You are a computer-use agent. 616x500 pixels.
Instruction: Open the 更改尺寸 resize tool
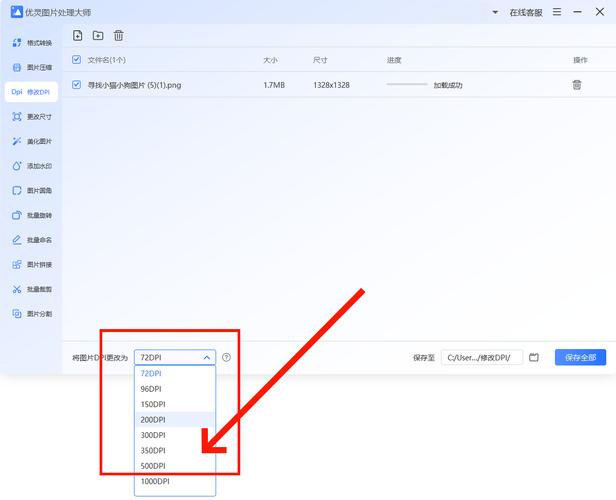31,117
